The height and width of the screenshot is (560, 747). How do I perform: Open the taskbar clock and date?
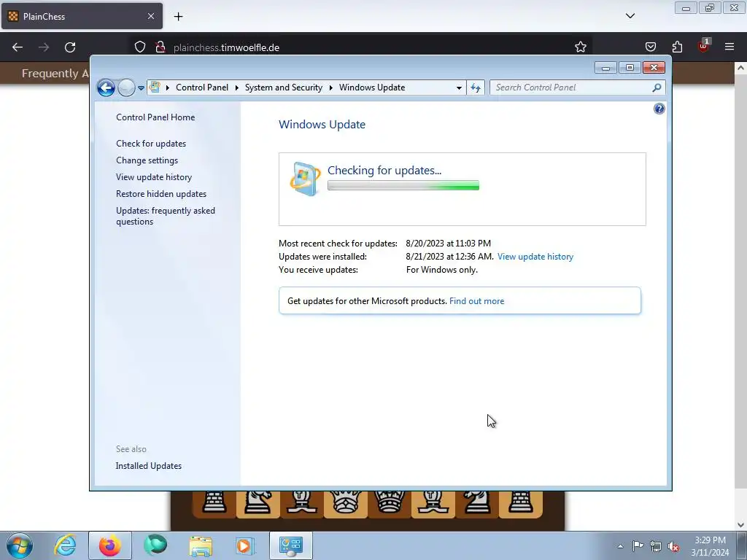coord(710,546)
